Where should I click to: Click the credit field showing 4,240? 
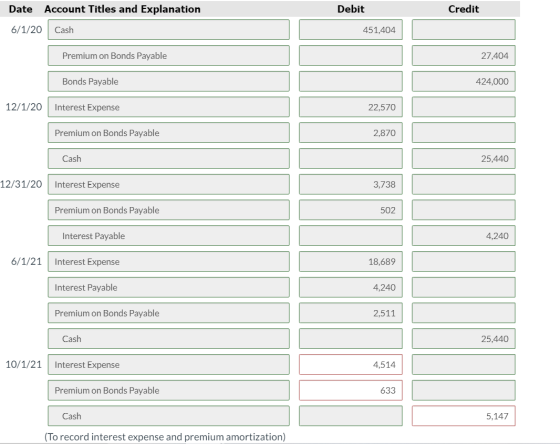(464, 236)
